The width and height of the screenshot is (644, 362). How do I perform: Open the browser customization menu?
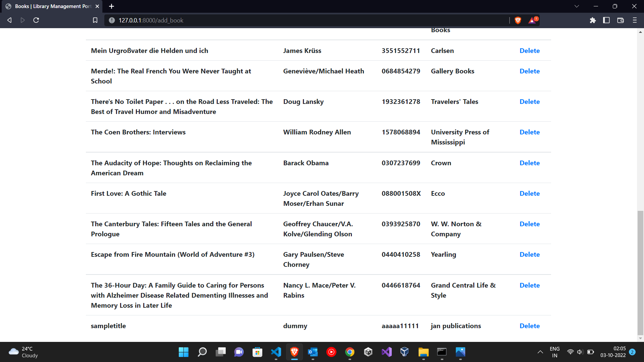635,20
